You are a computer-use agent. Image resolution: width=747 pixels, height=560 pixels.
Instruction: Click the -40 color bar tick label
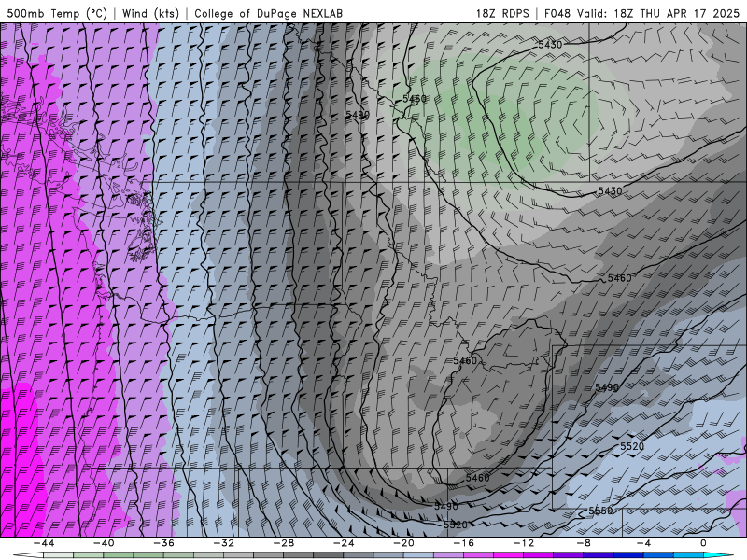[104, 543]
